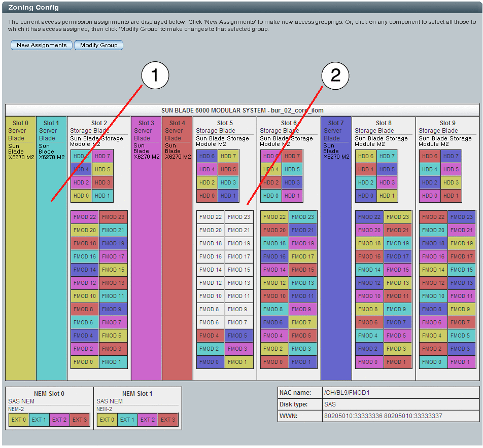Viewport: 483px width, 448px height.
Task: Click FMOD 9 in Slot 2
Action: (113, 309)
